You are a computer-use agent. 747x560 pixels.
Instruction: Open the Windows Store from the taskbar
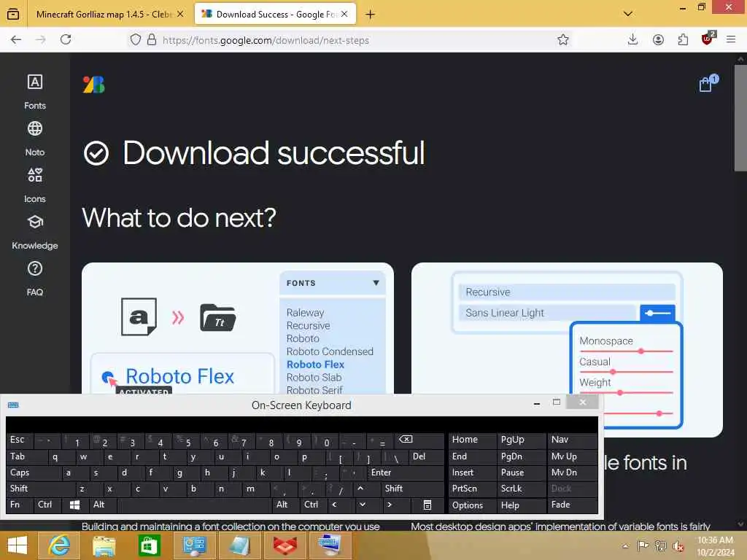149,545
